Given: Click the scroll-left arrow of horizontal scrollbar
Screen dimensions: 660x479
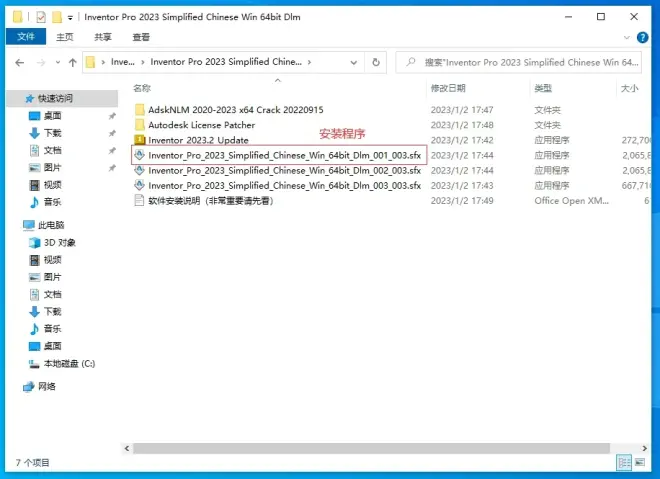Looking at the screenshot, I should 127,448.
